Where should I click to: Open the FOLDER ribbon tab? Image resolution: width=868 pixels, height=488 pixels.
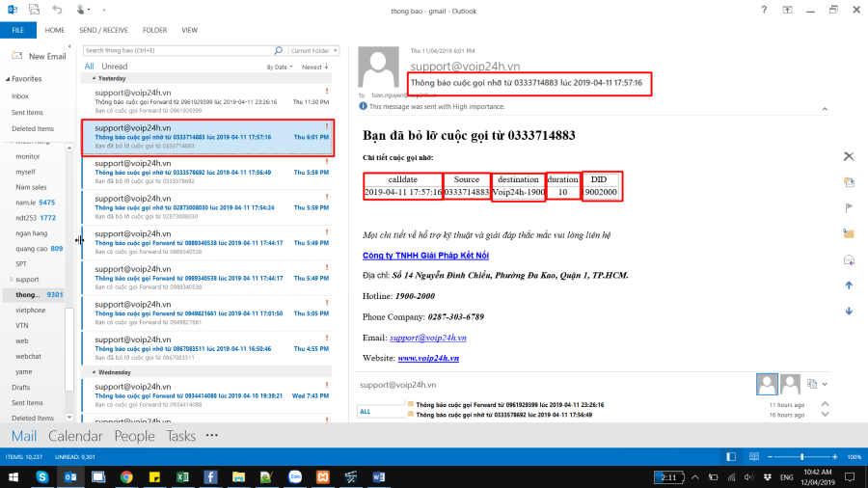[x=154, y=30]
